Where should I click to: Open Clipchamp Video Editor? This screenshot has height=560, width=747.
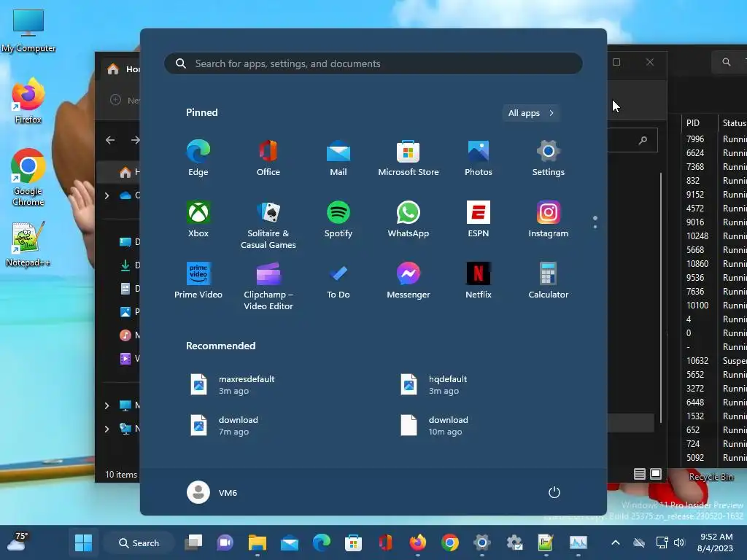pos(268,286)
